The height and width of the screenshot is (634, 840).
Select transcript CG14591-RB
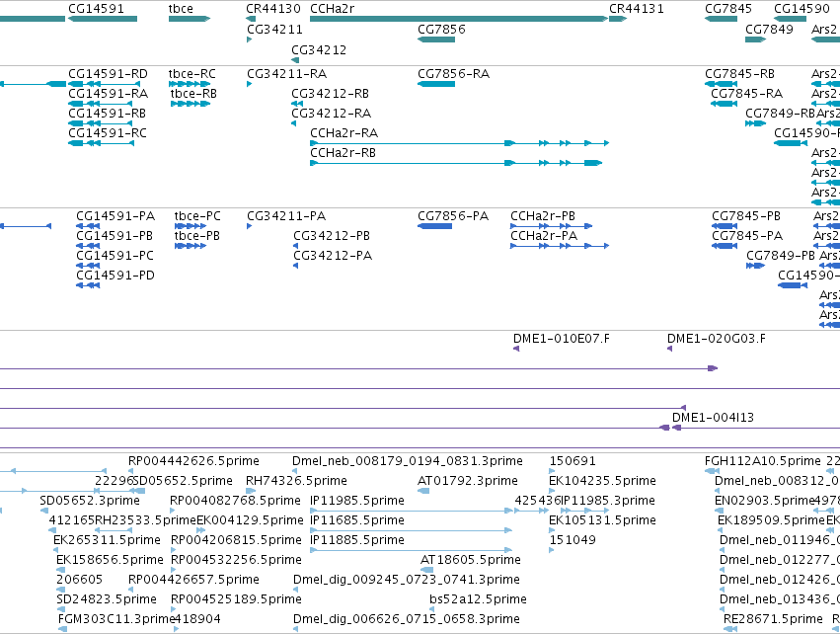[108, 114]
